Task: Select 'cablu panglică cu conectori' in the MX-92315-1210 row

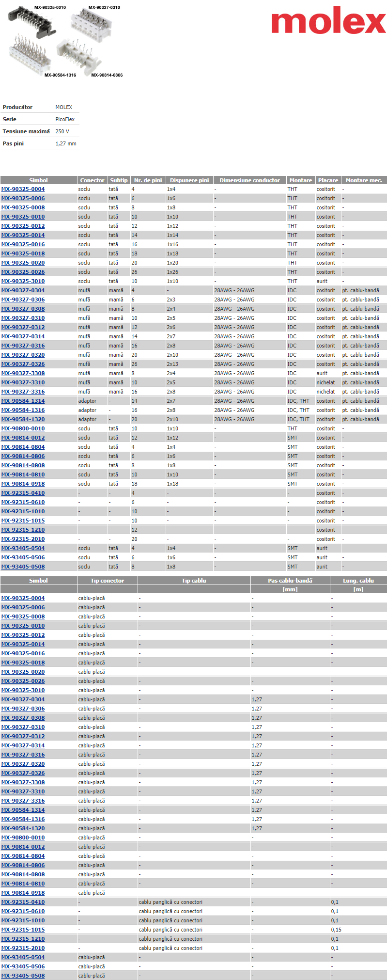Action: coord(170,939)
